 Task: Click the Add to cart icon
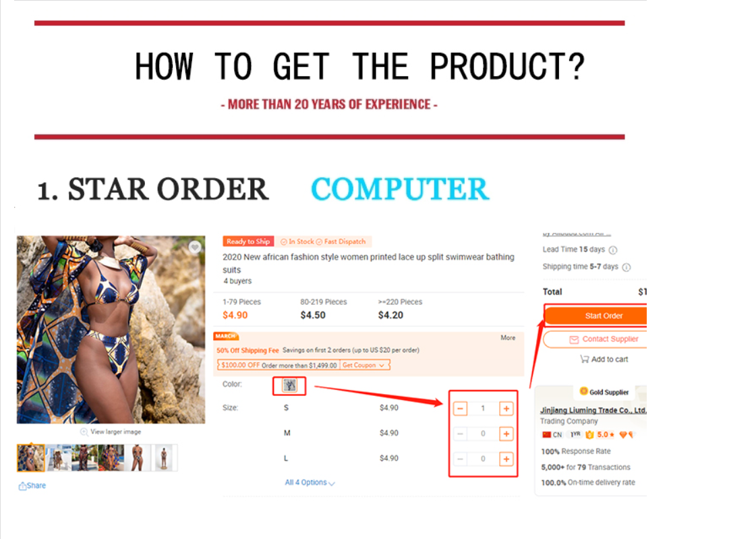[584, 359]
